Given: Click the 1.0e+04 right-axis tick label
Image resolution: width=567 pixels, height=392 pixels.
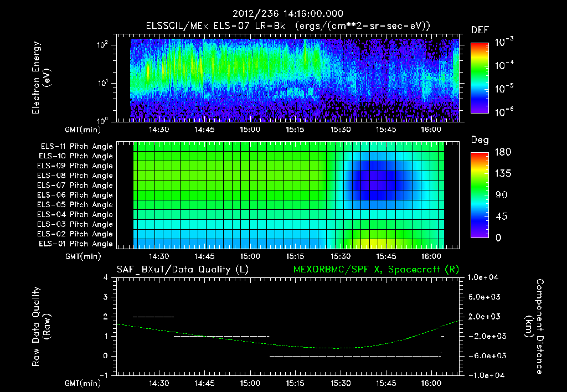Looking at the screenshot, I should click(x=483, y=277).
